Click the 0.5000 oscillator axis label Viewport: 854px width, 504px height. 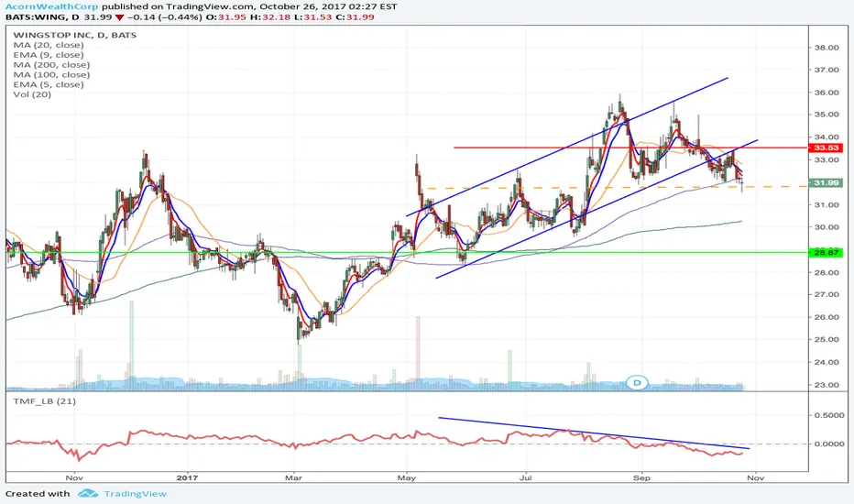829,415
